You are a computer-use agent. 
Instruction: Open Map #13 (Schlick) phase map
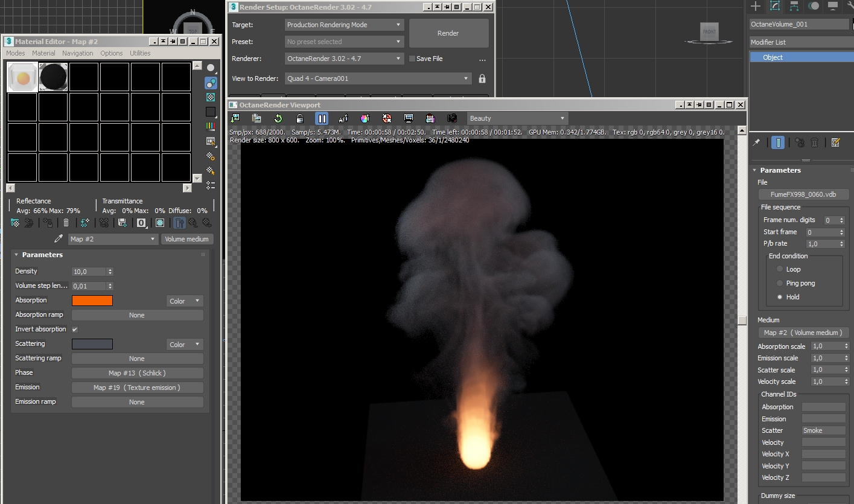coord(138,373)
